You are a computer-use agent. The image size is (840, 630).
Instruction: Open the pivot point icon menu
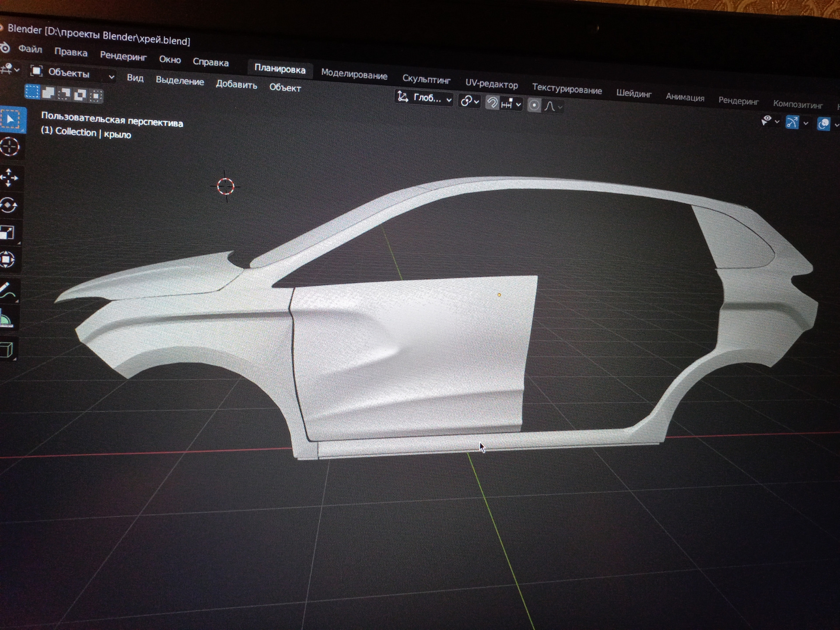pyautogui.click(x=466, y=101)
